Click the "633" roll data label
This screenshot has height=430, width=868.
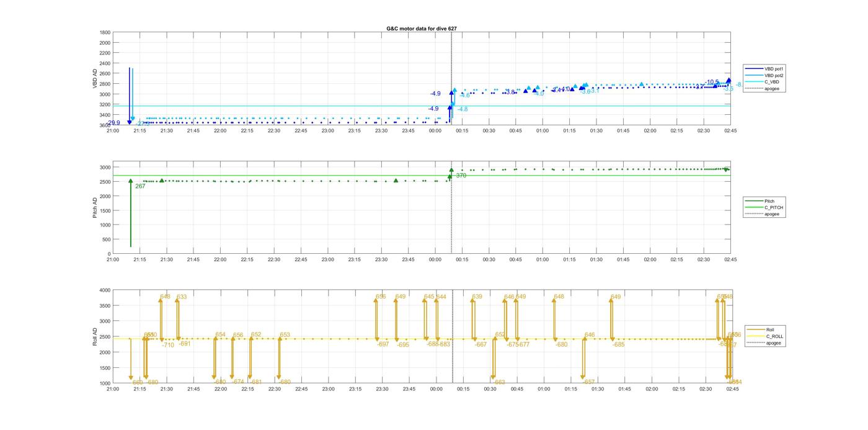[x=182, y=297]
